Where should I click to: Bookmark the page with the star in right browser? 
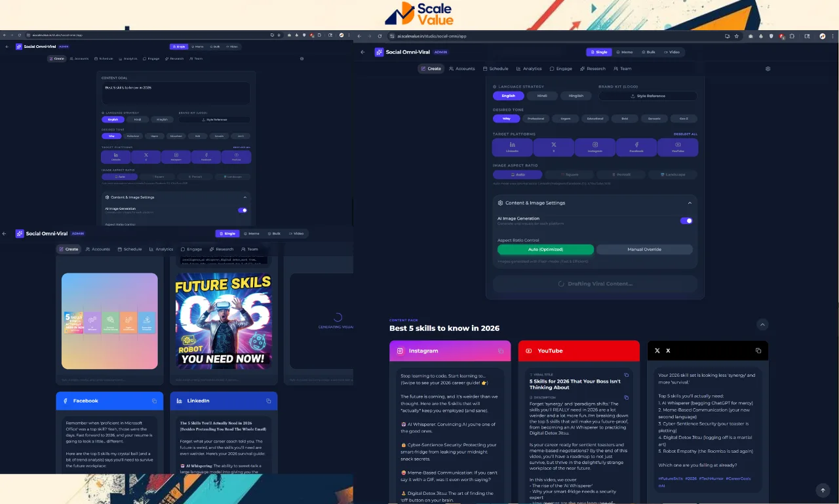coord(737,36)
